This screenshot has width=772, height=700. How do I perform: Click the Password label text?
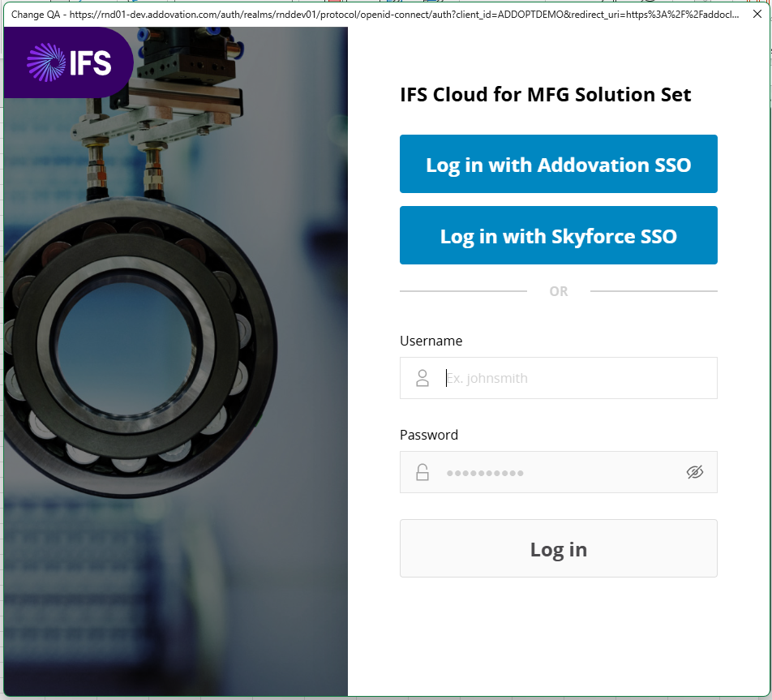[x=428, y=435]
